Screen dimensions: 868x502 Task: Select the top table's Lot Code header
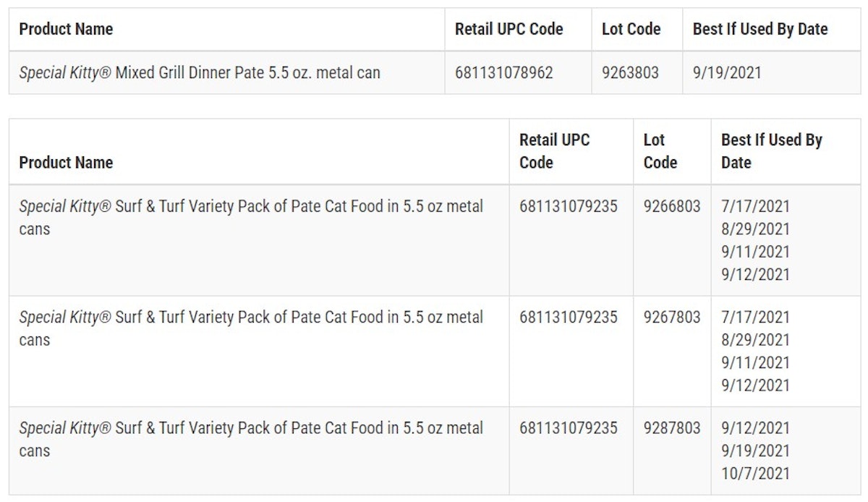click(x=631, y=30)
